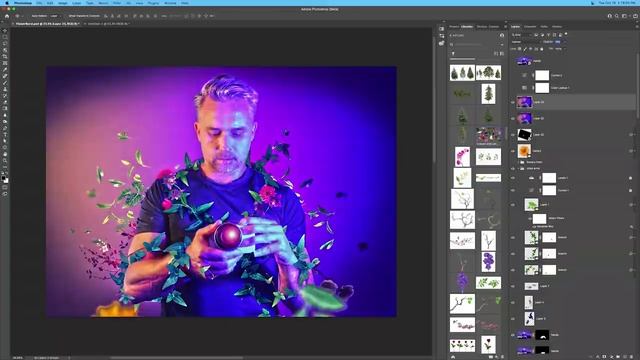Toggle Show Transform Controls checkbox
Screen dimensions: 640x360
coord(67,16)
